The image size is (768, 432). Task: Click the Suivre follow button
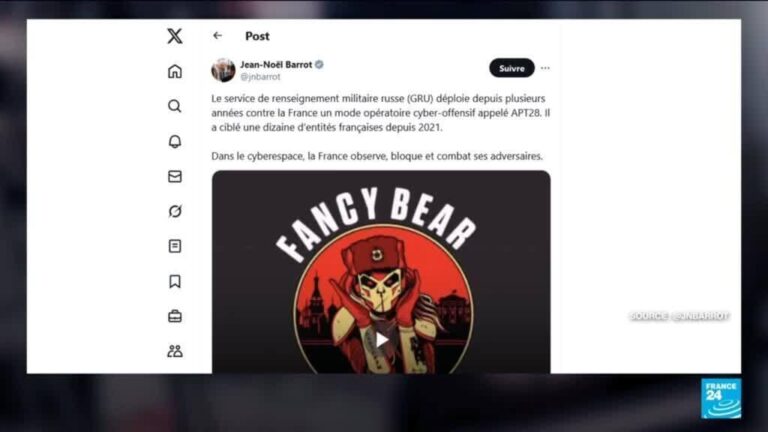(x=512, y=68)
